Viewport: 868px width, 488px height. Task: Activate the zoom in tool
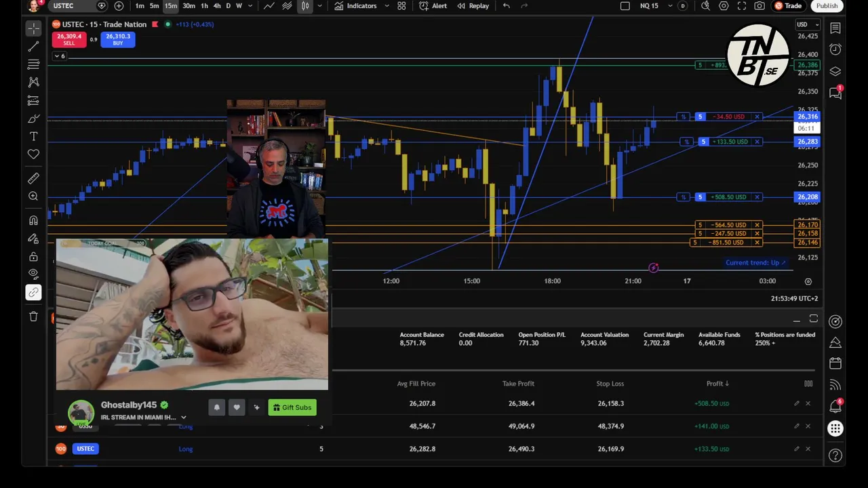33,196
